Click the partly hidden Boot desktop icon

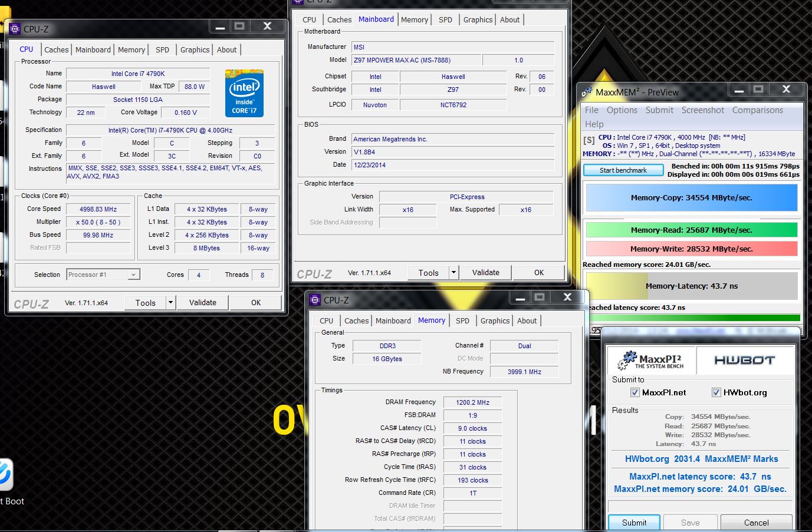[6, 474]
